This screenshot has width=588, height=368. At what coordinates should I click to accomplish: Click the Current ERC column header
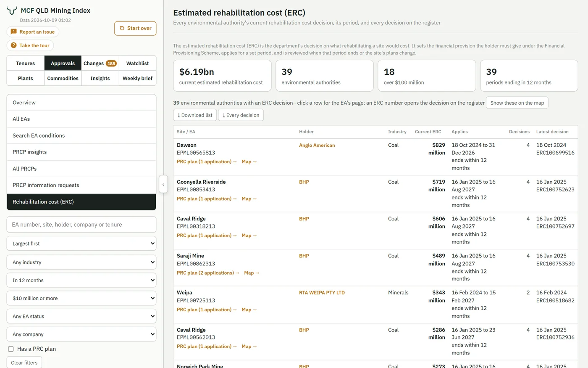[428, 132]
